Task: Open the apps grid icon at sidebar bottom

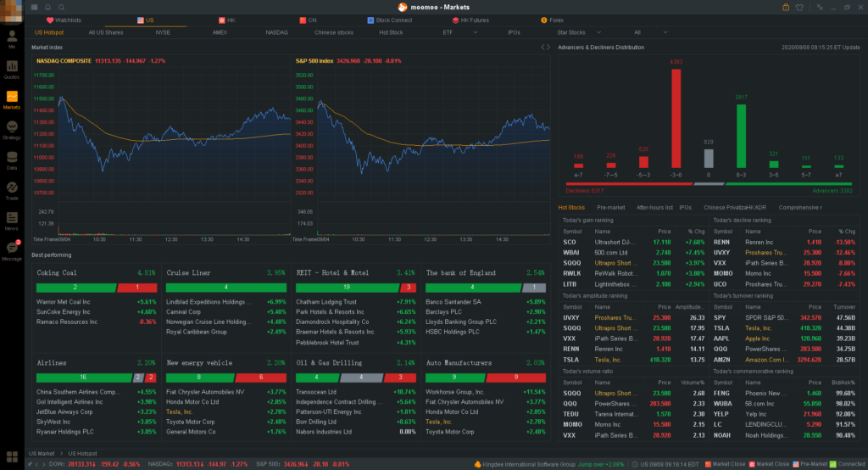Action: tap(12, 456)
